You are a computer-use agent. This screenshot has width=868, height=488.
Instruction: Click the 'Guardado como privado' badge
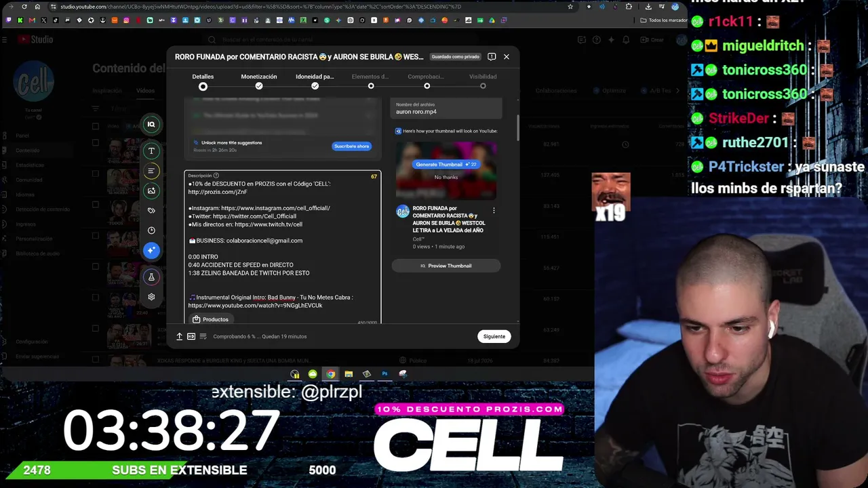456,57
